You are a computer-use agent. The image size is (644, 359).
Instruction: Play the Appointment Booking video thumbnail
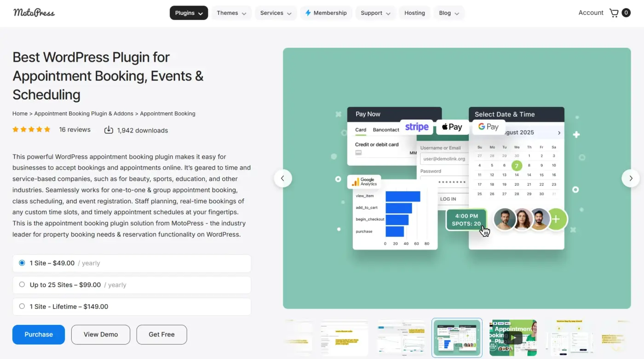[513, 338]
